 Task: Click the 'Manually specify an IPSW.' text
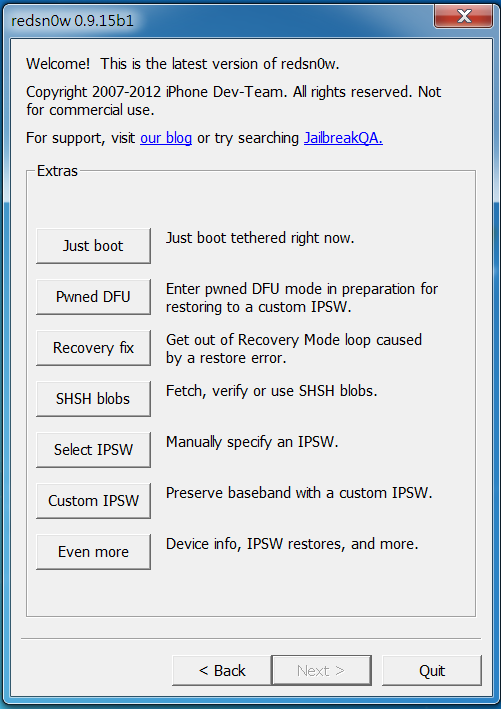(252, 442)
